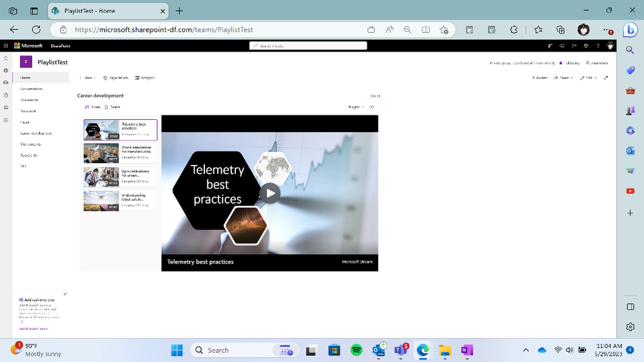
Task: Open Bing Copilot sidebar button
Action: [x=630, y=30]
